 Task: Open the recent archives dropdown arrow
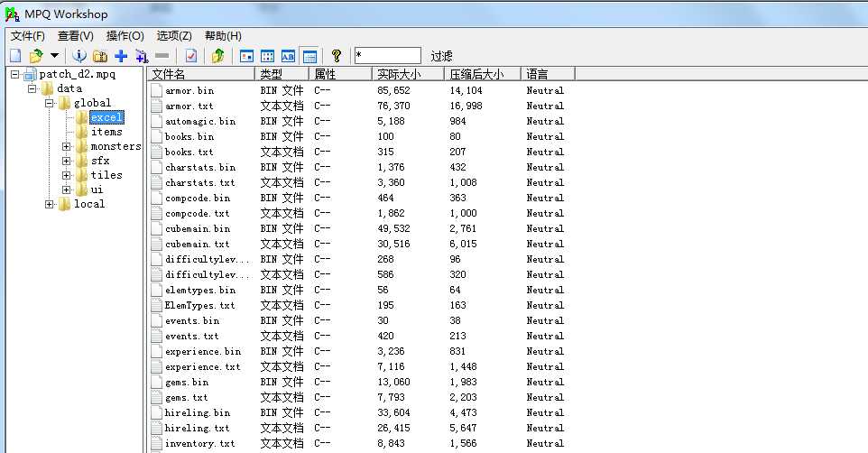(x=54, y=55)
